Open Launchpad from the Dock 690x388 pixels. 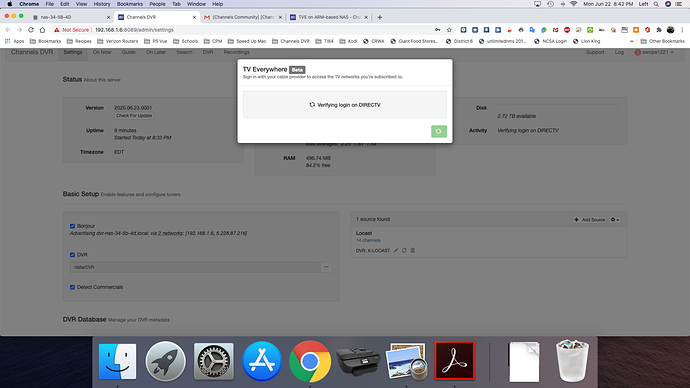pyautogui.click(x=165, y=361)
